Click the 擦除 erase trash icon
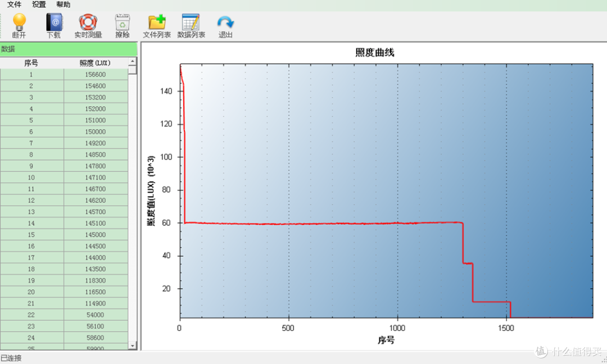 click(123, 22)
